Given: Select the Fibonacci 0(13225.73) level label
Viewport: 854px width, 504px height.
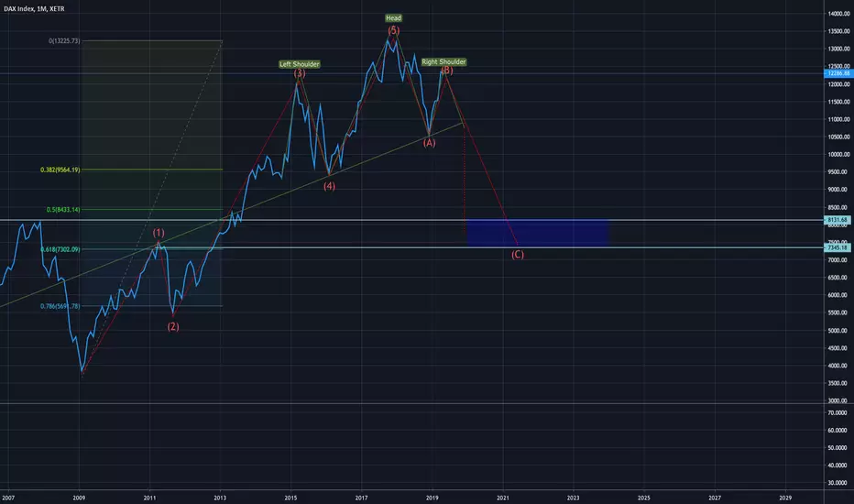Looking at the screenshot, I should [x=64, y=41].
